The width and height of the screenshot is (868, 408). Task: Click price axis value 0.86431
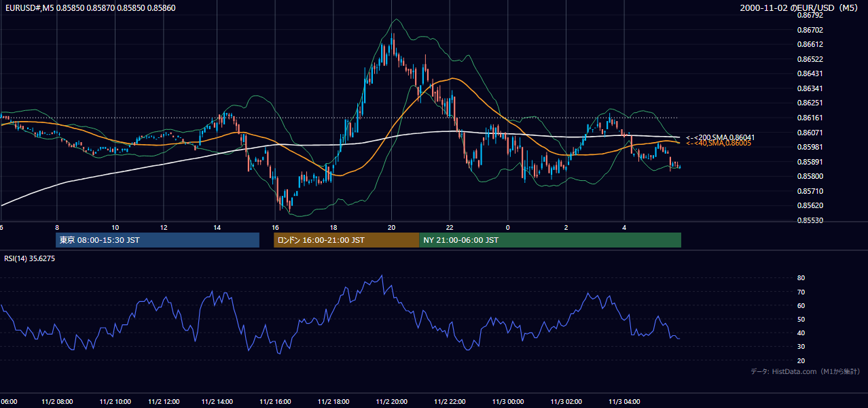810,73
